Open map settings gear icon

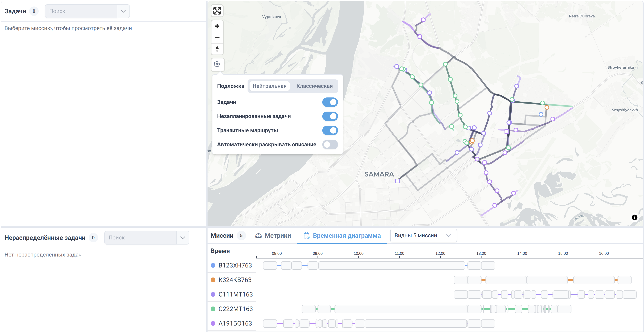click(217, 64)
